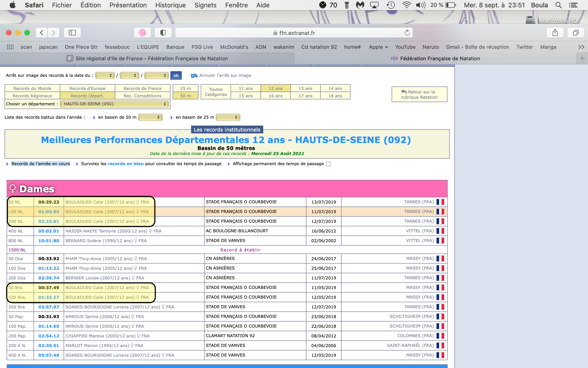The image size is (588, 368).
Task: Choose the 25 m pool option
Action: (x=185, y=88)
